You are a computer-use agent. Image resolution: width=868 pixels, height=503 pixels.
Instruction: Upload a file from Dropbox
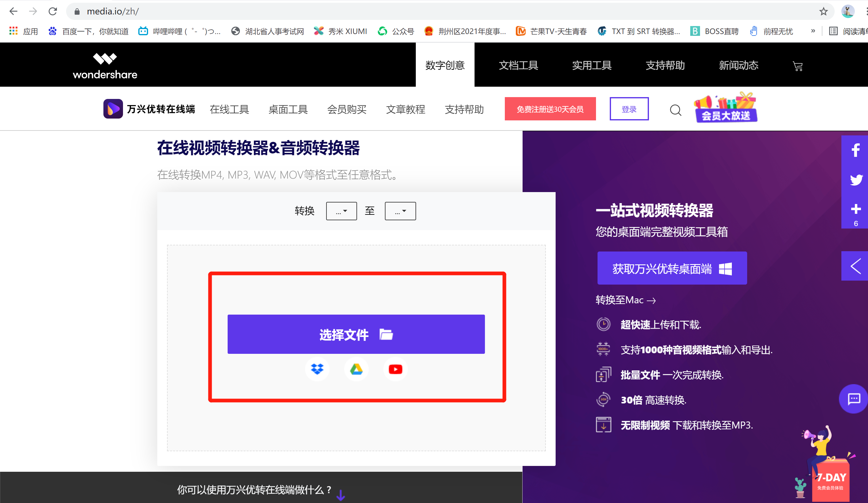tap(317, 369)
